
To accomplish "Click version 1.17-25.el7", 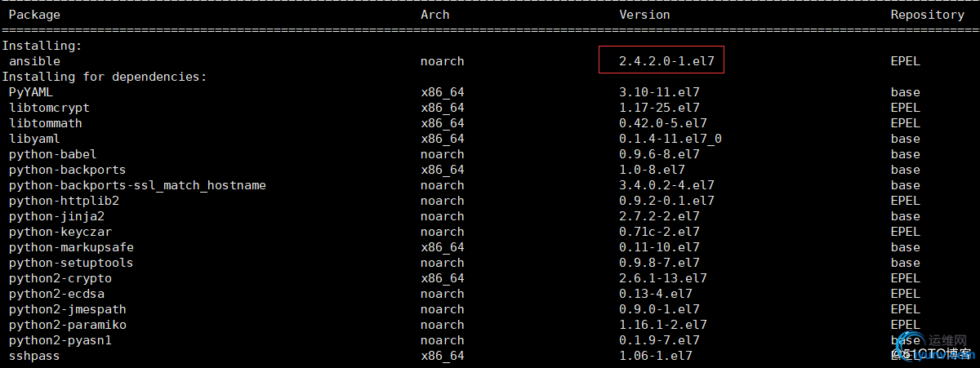I will tap(659, 108).
